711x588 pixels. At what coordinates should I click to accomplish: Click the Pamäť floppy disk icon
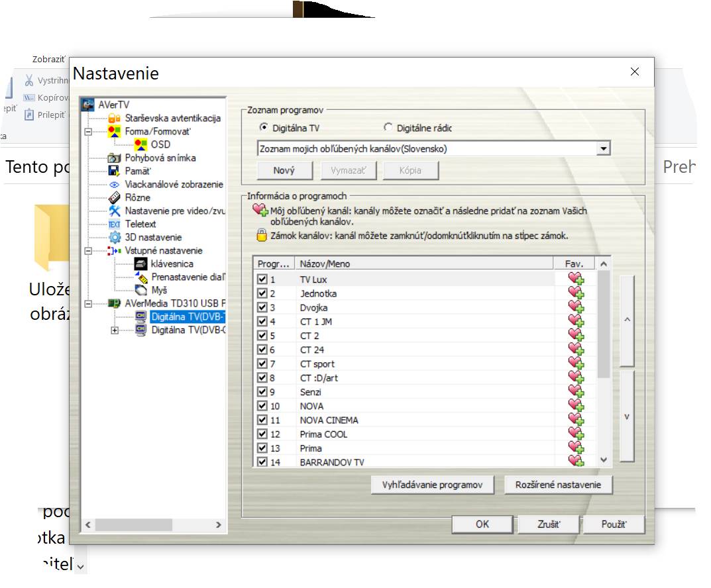coord(114,171)
